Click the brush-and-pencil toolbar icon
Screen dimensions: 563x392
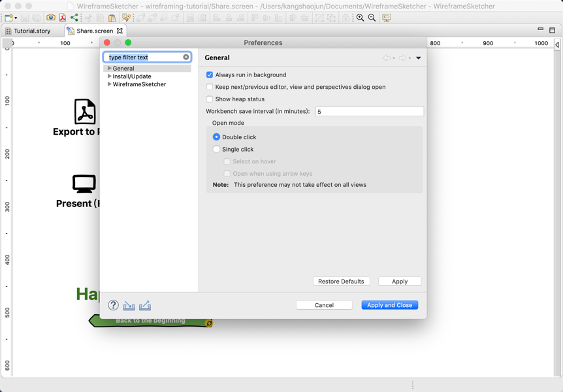tap(126, 18)
